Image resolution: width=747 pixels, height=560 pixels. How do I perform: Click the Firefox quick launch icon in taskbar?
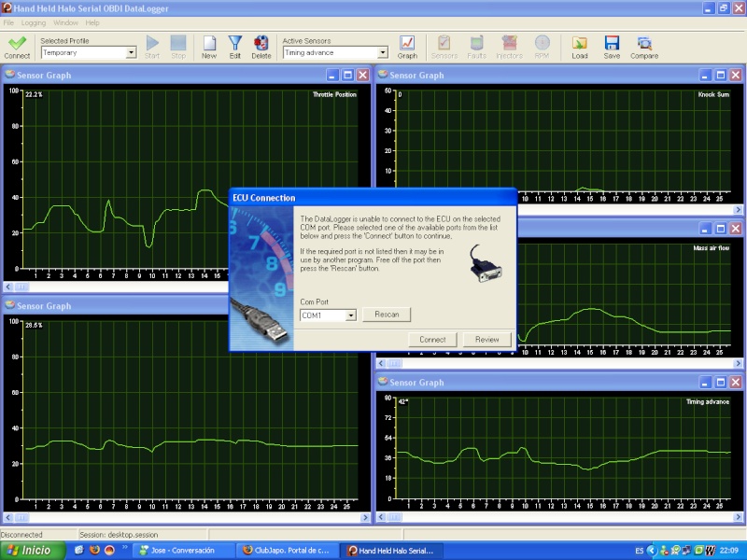(x=94, y=550)
